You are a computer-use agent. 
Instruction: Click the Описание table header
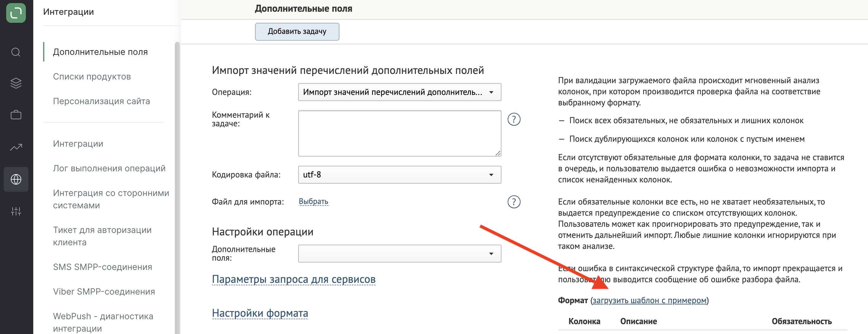point(639,321)
